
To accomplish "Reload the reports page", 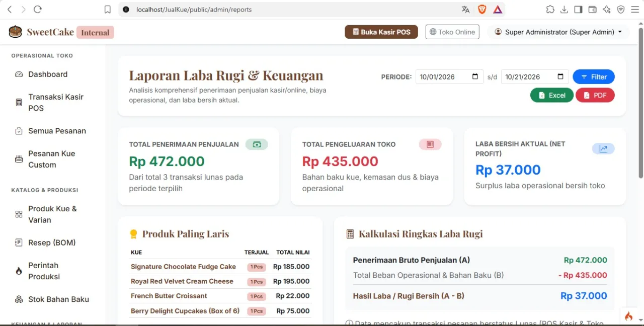I will coord(37,10).
